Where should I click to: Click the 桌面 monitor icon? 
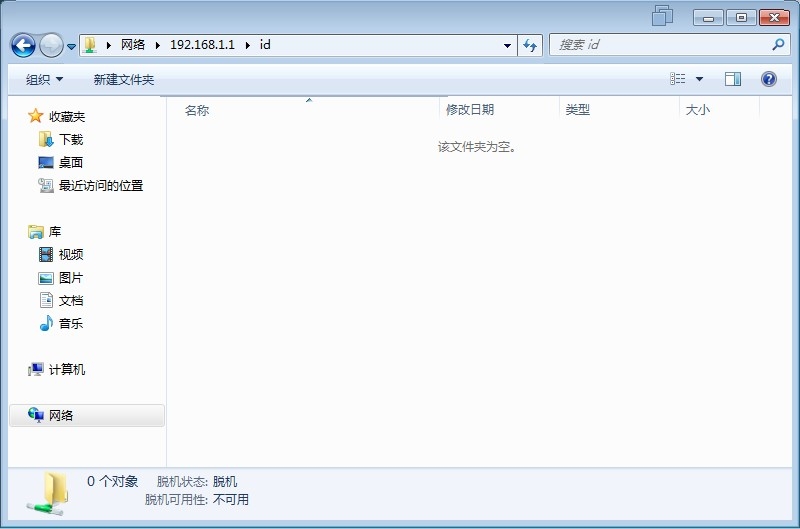coord(45,162)
